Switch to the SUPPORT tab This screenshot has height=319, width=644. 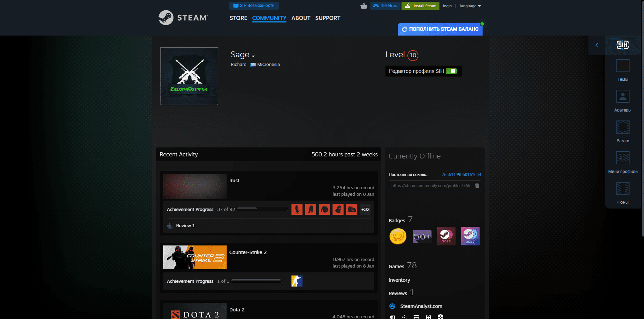click(327, 18)
